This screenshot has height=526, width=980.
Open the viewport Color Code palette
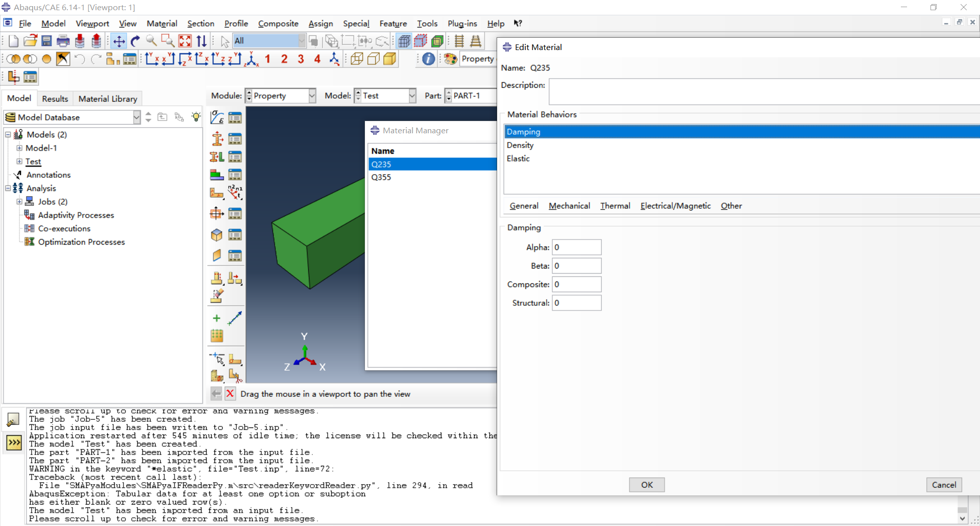click(450, 59)
